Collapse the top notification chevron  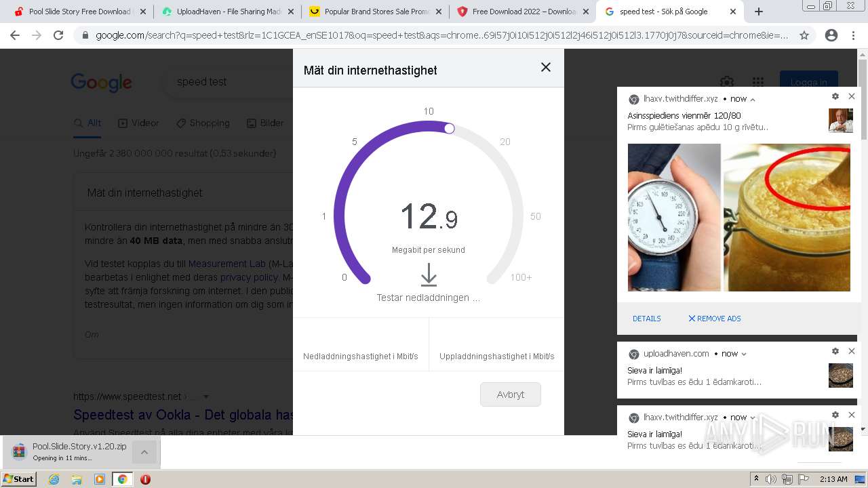pyautogui.click(x=753, y=99)
